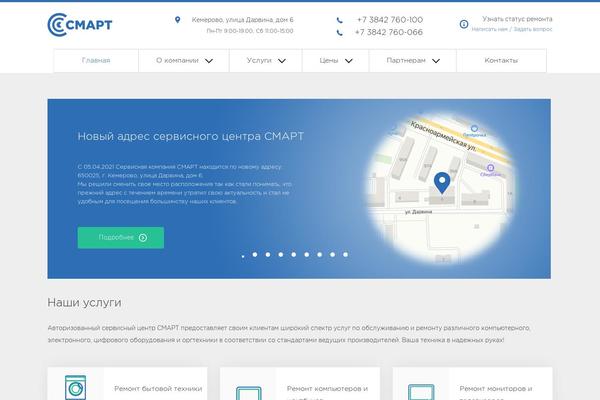600x400 pixels.
Task: Open Ремонт компьютеров card title
Action: [x=327, y=392]
